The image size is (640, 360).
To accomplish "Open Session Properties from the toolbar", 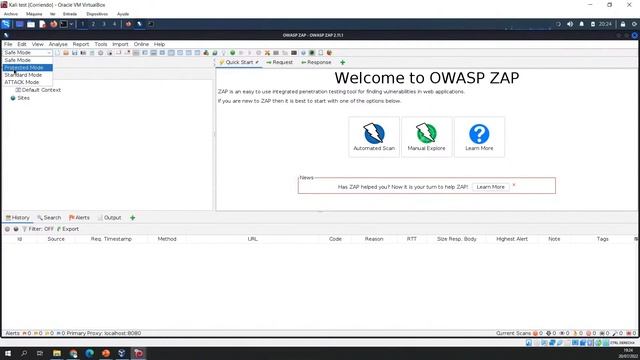I will 92,53.
